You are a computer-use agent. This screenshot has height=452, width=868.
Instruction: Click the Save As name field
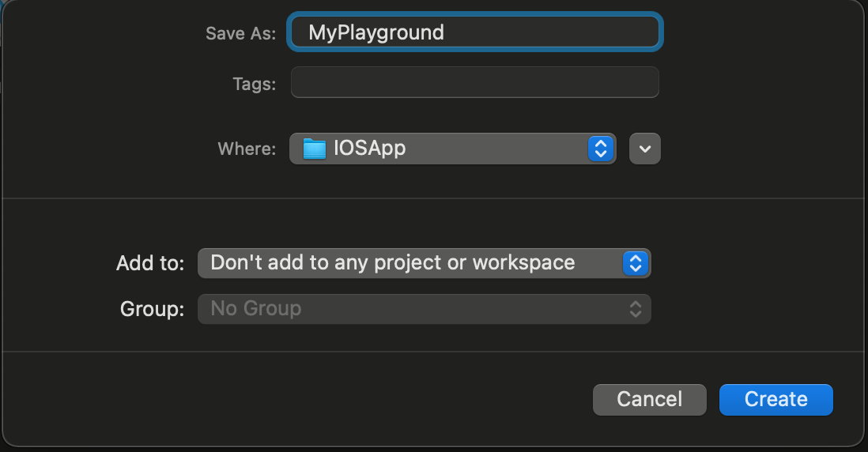pyautogui.click(x=475, y=32)
